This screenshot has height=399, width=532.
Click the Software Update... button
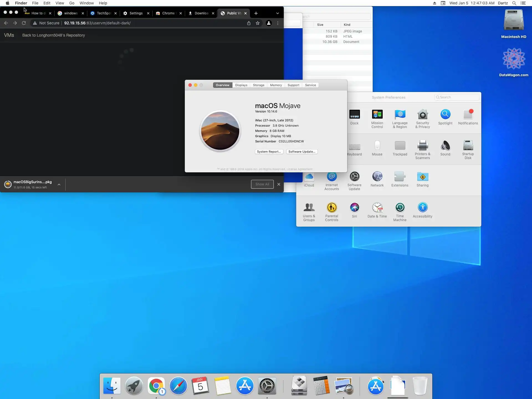click(302, 152)
